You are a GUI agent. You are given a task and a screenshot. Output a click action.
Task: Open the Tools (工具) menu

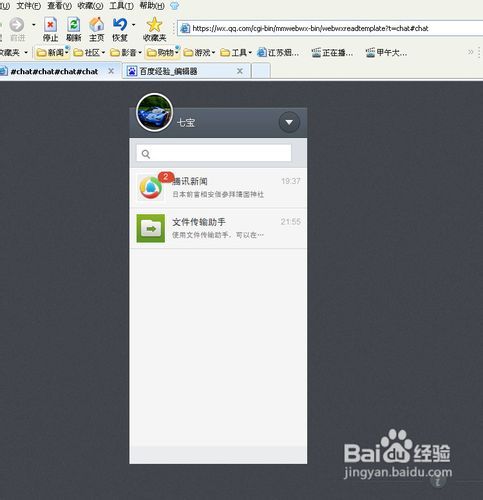tap(121, 6)
